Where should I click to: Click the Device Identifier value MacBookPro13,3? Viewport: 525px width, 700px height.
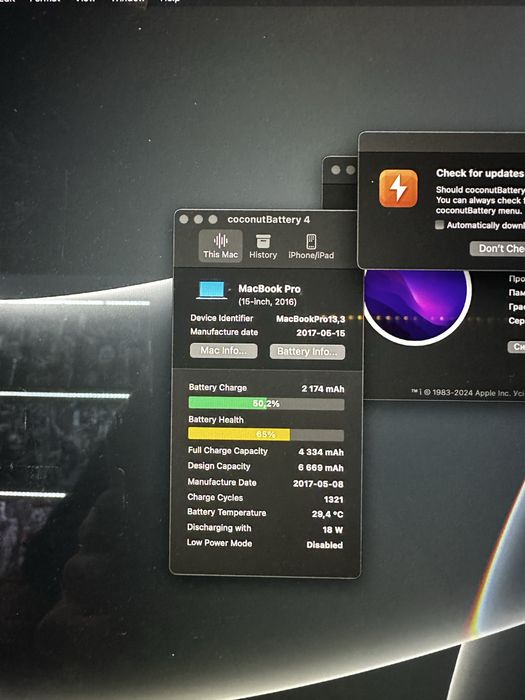pyautogui.click(x=310, y=319)
